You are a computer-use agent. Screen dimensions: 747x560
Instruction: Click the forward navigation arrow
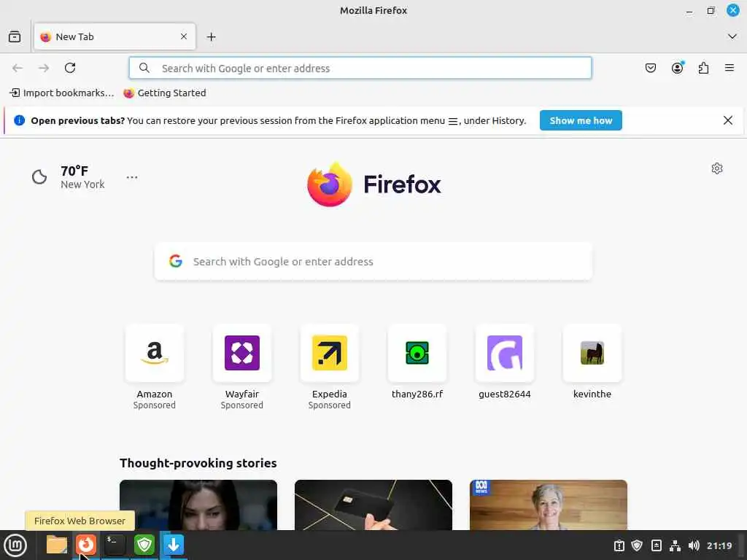[x=44, y=68]
